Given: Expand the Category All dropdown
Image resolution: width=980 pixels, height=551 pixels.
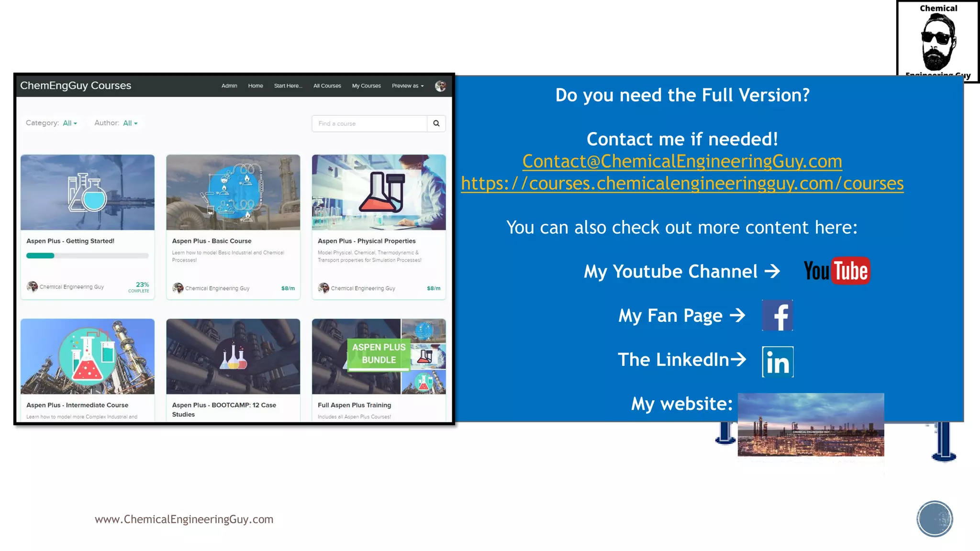Looking at the screenshot, I should [x=70, y=123].
